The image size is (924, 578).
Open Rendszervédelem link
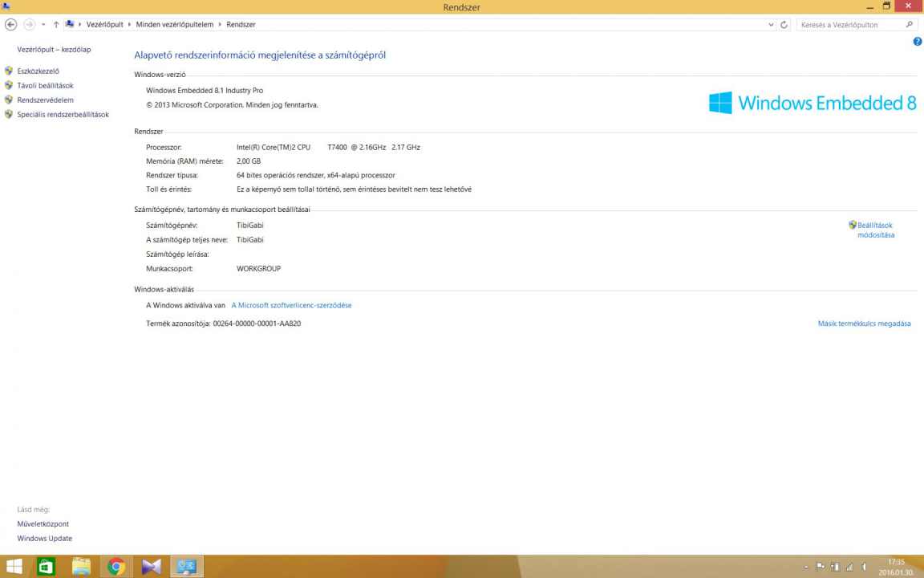click(x=46, y=100)
